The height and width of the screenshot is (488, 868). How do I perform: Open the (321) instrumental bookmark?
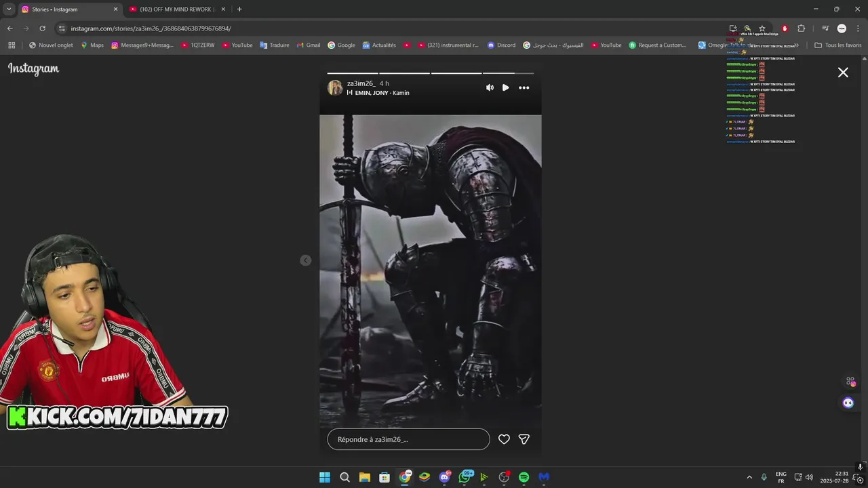(x=448, y=45)
